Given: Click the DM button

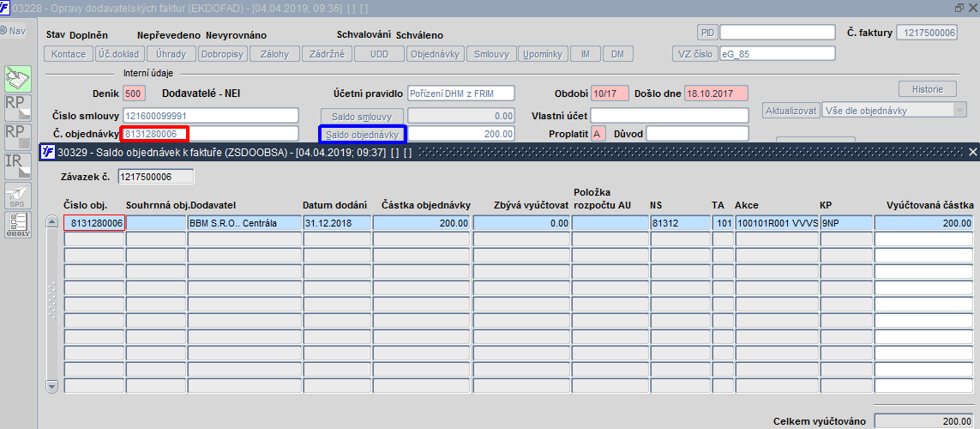Looking at the screenshot, I should (x=617, y=54).
